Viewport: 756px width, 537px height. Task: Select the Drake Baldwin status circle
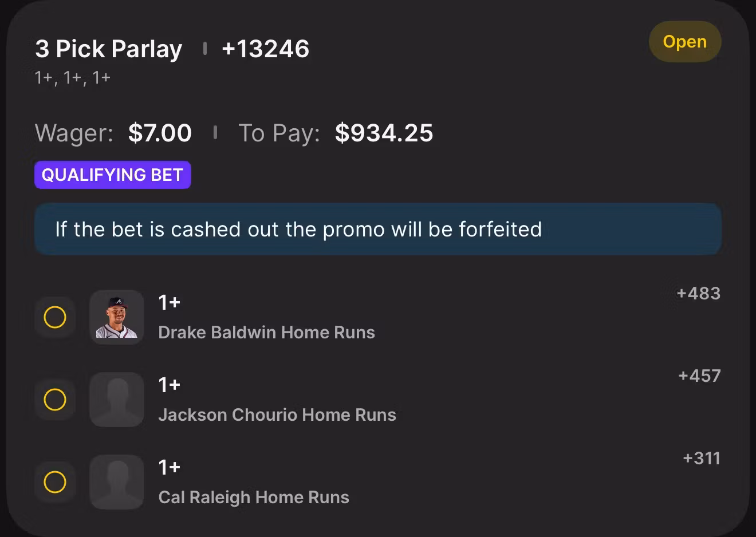point(55,317)
